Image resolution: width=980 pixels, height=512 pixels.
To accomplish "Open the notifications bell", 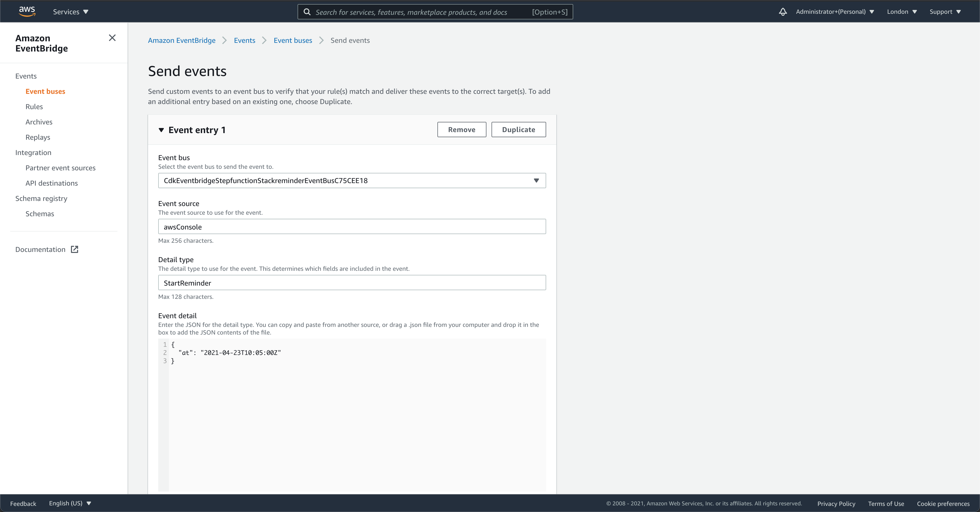I will click(x=782, y=12).
